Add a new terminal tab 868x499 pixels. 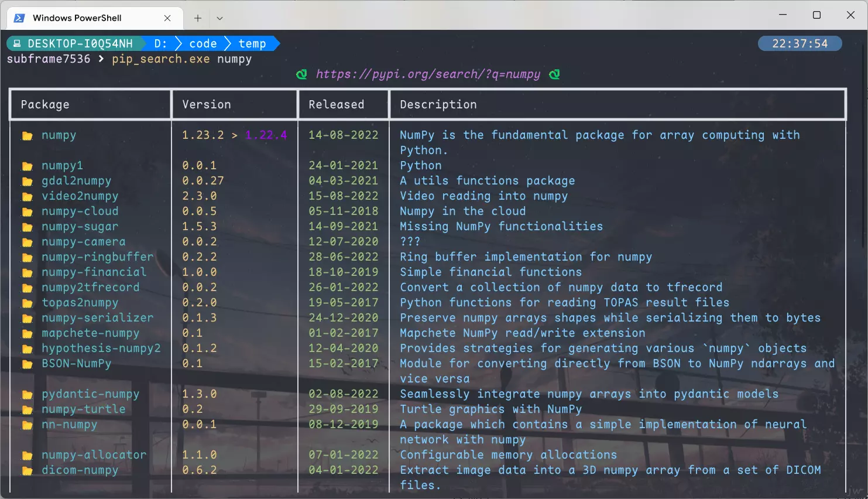[x=198, y=18]
